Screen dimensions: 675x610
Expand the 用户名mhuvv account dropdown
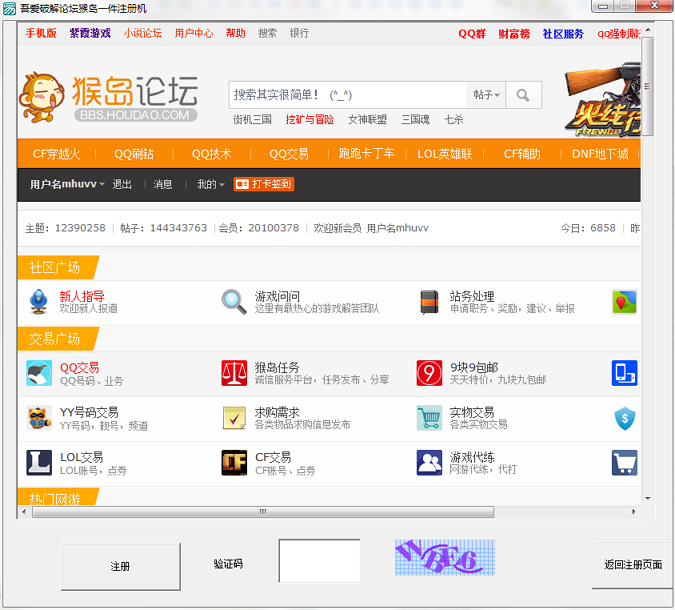click(x=67, y=185)
